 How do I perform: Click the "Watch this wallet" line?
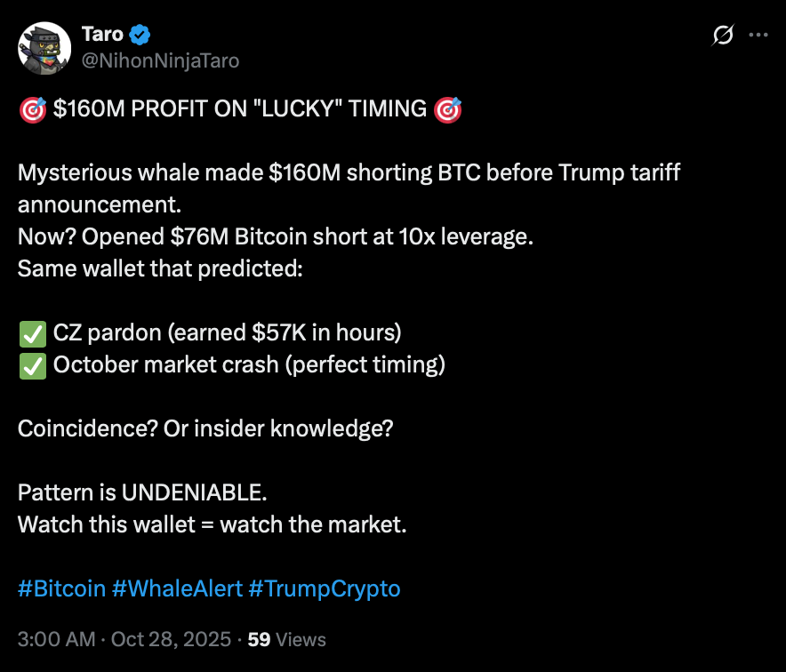(212, 524)
